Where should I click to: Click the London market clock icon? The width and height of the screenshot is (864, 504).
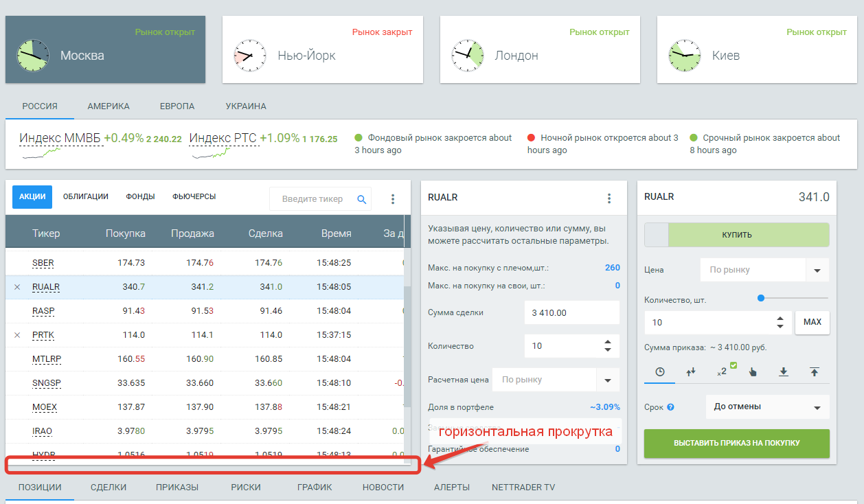click(x=467, y=56)
